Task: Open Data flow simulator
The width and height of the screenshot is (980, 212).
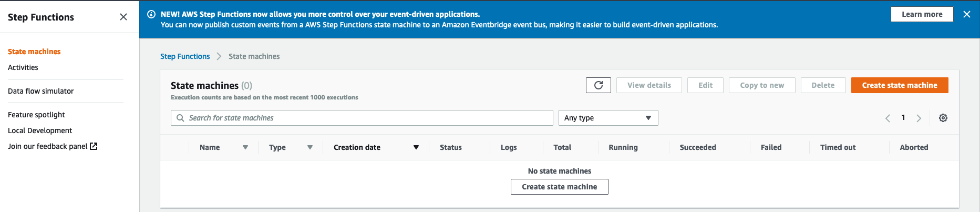Action: 40,91
